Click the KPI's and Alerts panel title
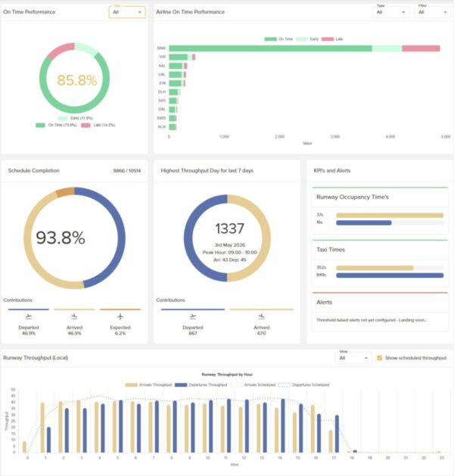454x476 pixels. [331, 170]
